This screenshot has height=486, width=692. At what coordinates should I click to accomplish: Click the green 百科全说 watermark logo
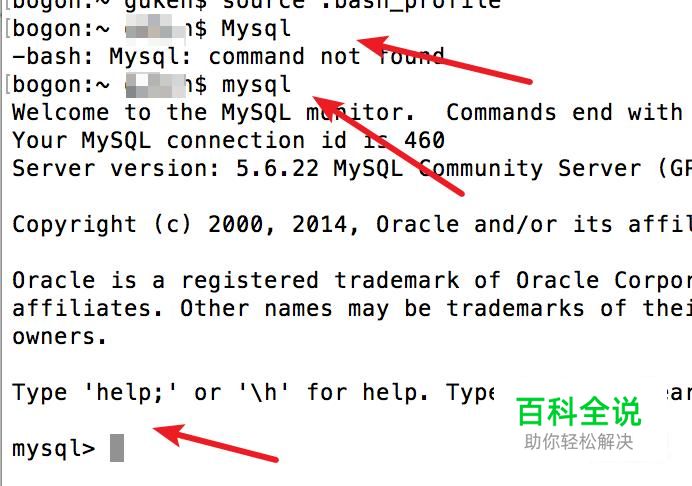point(579,411)
